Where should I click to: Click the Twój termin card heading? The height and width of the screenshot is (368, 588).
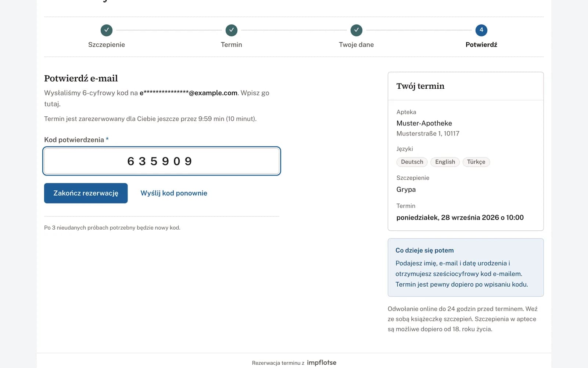[420, 86]
